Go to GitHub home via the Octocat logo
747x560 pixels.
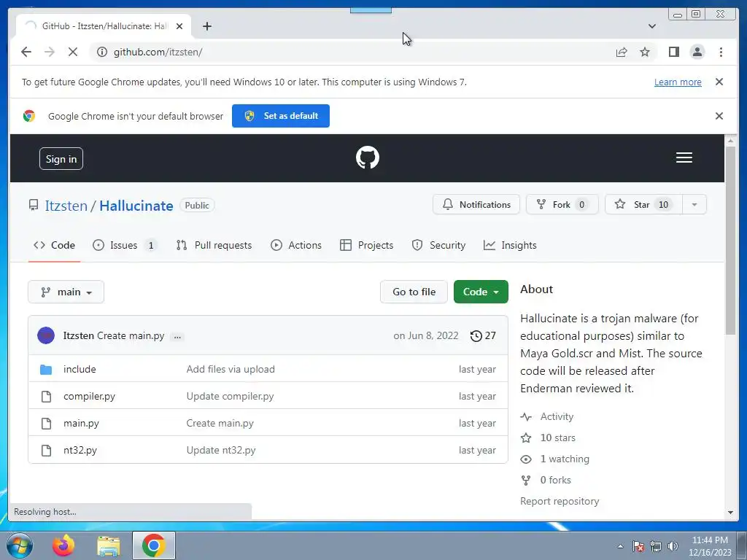tap(368, 157)
